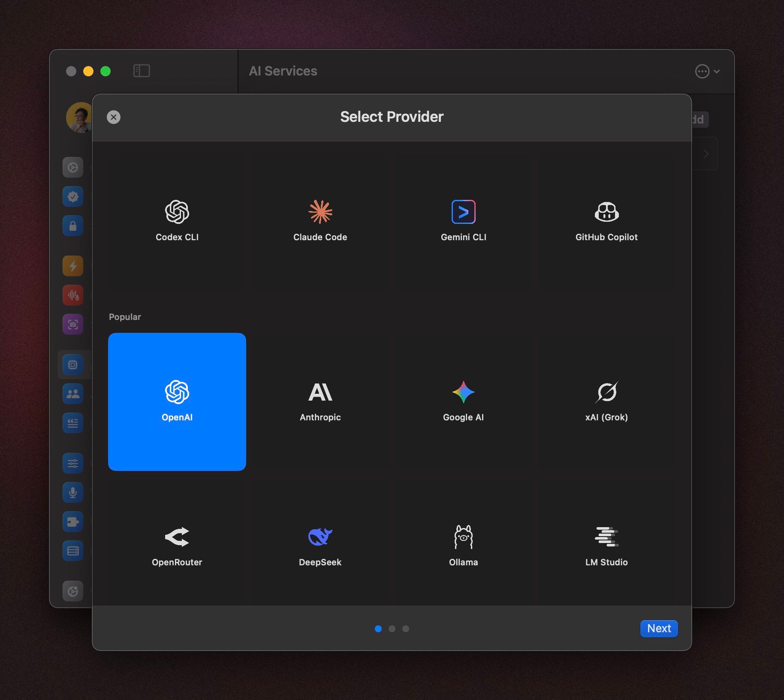This screenshot has height=700, width=784.
Task: Open the microphone section in sidebar
Action: tap(73, 492)
